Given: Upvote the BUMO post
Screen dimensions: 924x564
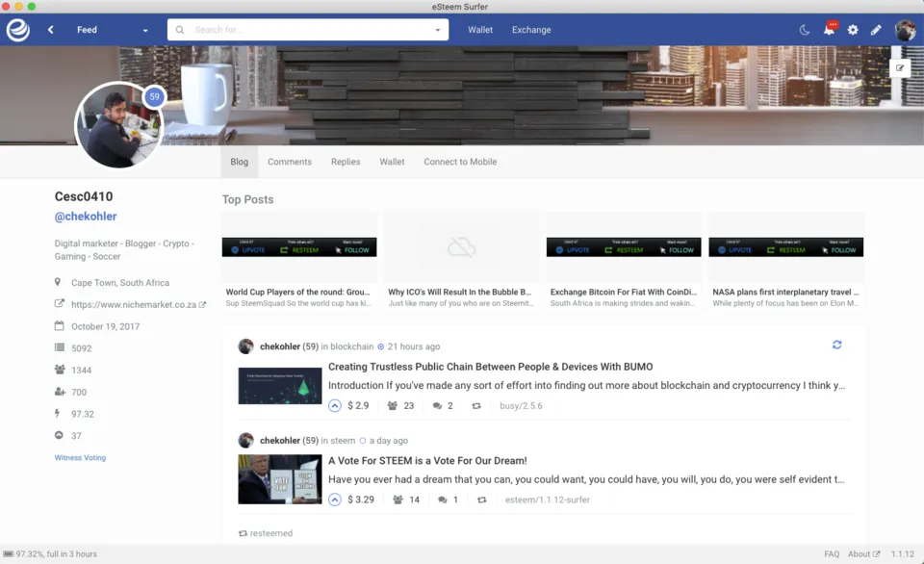Looking at the screenshot, I should 335,405.
